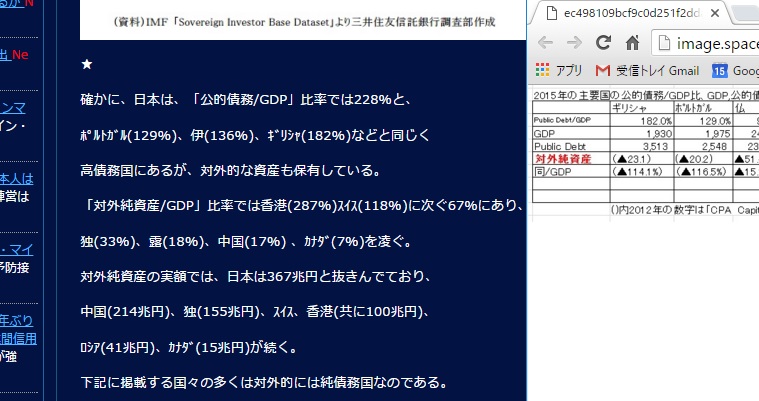Open the sidebar link reading 年ぶり
Viewport: 759px width, 401px height.
pyautogui.click(x=16, y=321)
